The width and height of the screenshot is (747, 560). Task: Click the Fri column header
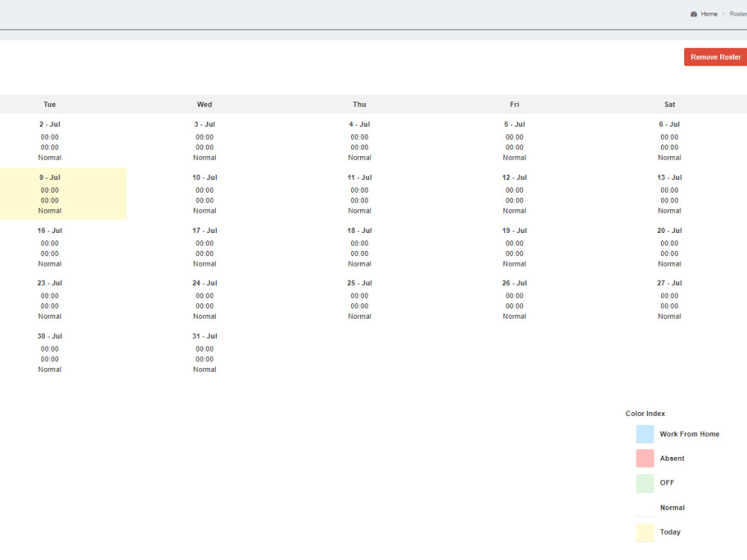[515, 105]
